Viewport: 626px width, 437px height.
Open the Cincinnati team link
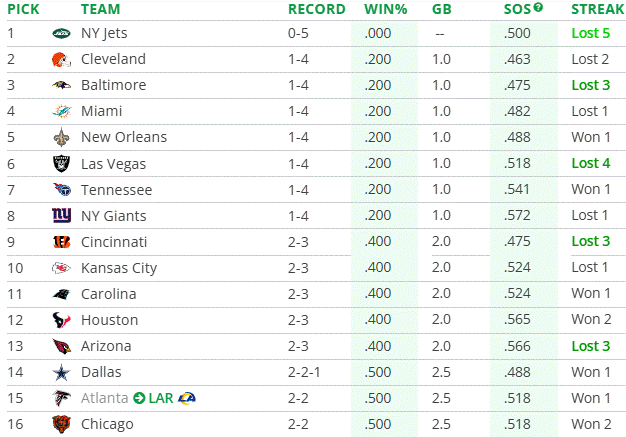[x=114, y=242]
